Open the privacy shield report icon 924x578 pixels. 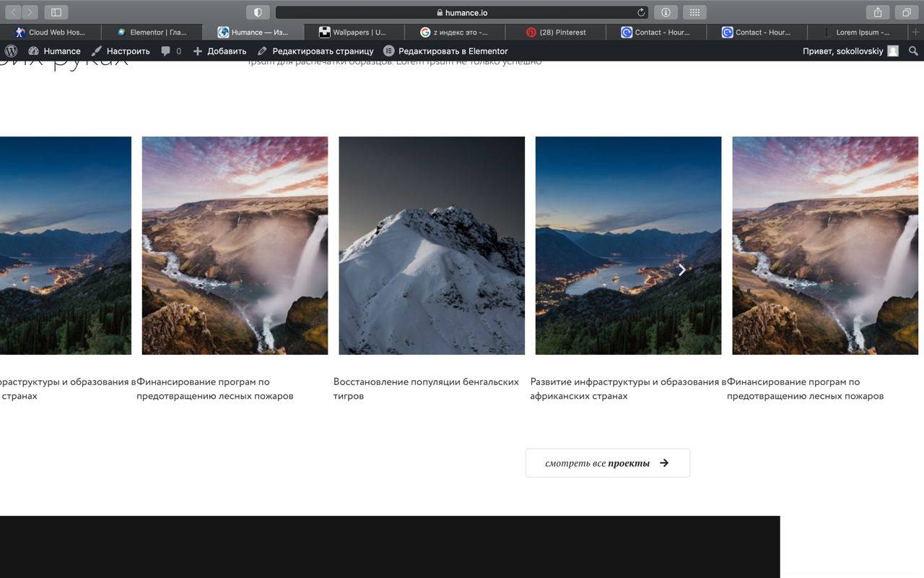point(258,12)
